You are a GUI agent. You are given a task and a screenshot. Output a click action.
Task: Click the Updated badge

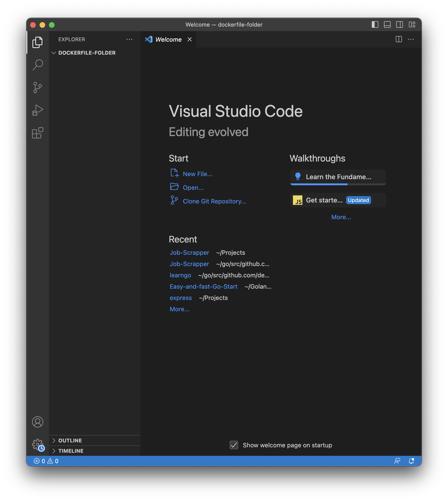coord(358,200)
